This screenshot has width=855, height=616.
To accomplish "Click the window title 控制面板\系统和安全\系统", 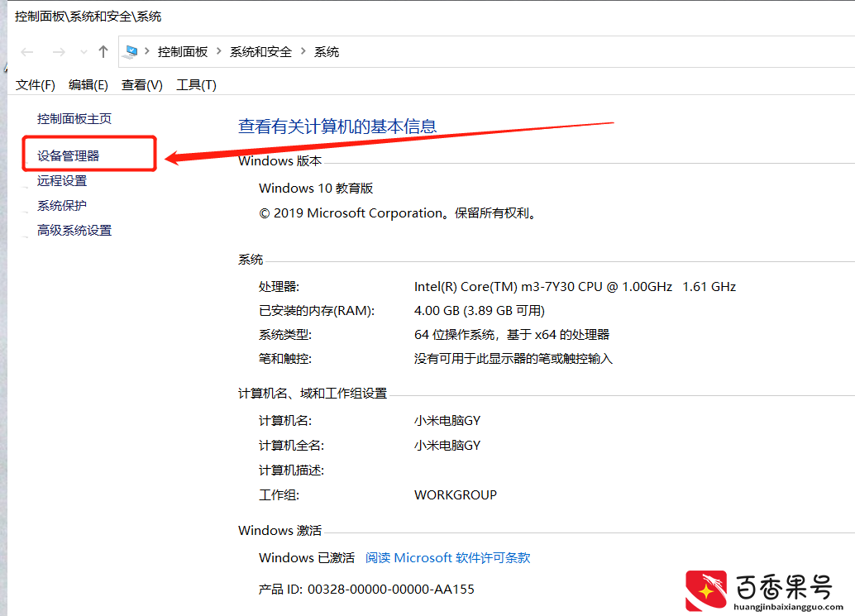I will coord(88,17).
